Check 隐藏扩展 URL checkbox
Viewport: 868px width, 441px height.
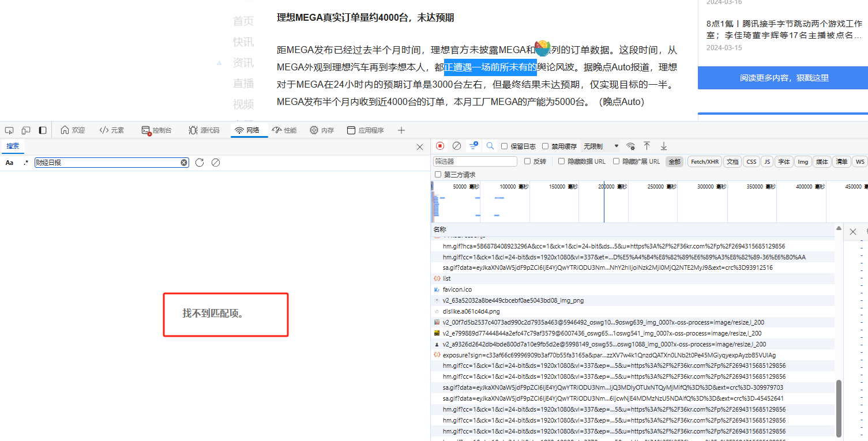[617, 161]
